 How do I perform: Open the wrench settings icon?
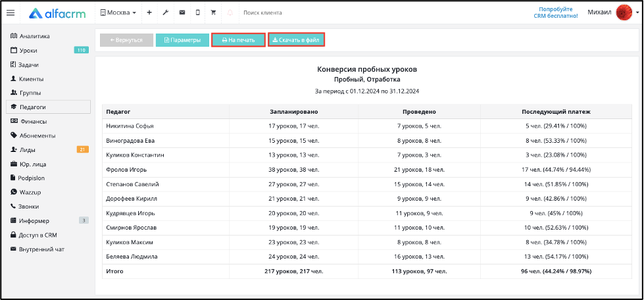click(166, 12)
